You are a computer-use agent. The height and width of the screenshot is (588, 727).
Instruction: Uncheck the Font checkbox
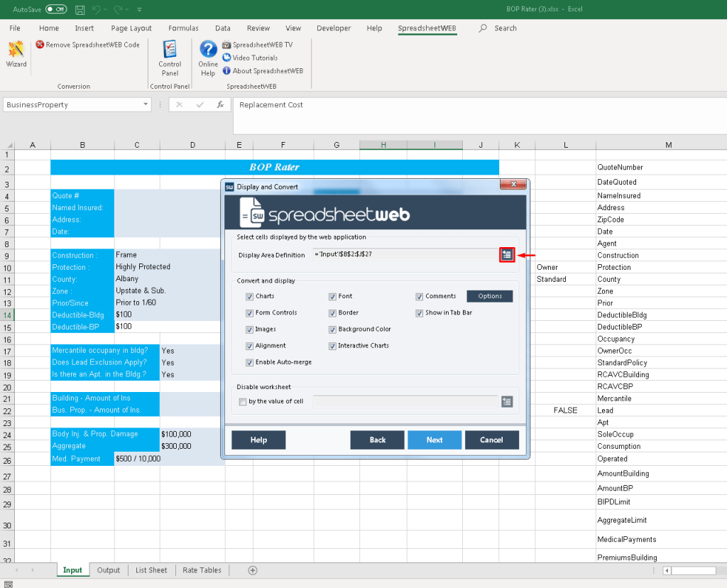coord(332,296)
